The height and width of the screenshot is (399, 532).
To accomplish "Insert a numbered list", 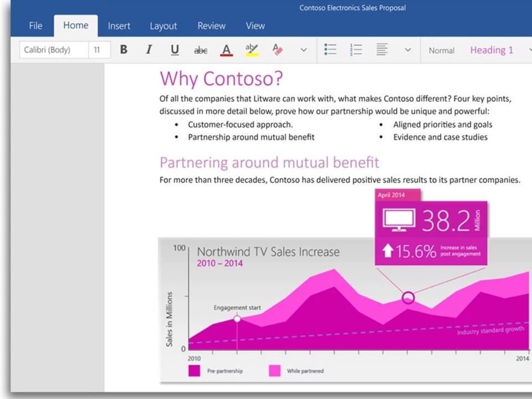I will pyautogui.click(x=356, y=50).
